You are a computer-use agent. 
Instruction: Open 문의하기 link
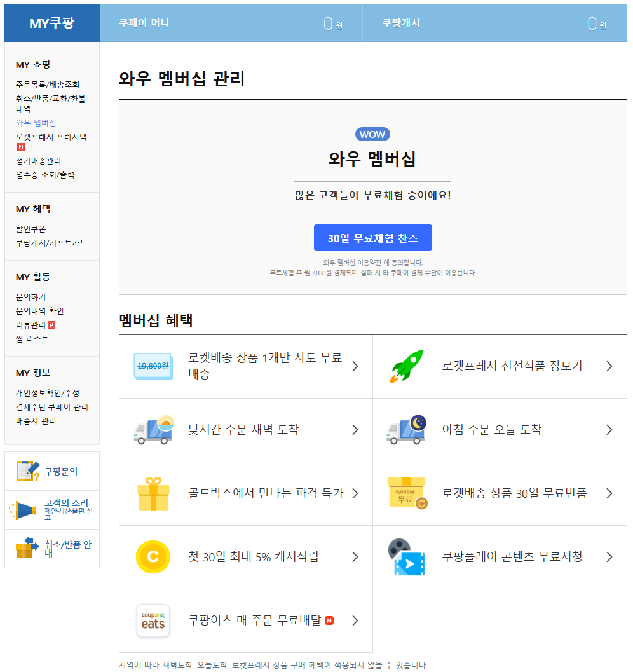[31, 296]
